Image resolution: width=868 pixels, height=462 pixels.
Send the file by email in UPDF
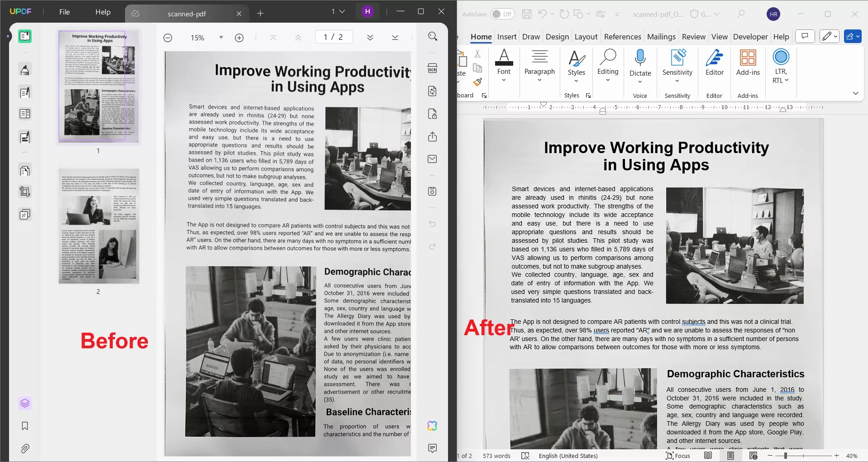tap(433, 159)
